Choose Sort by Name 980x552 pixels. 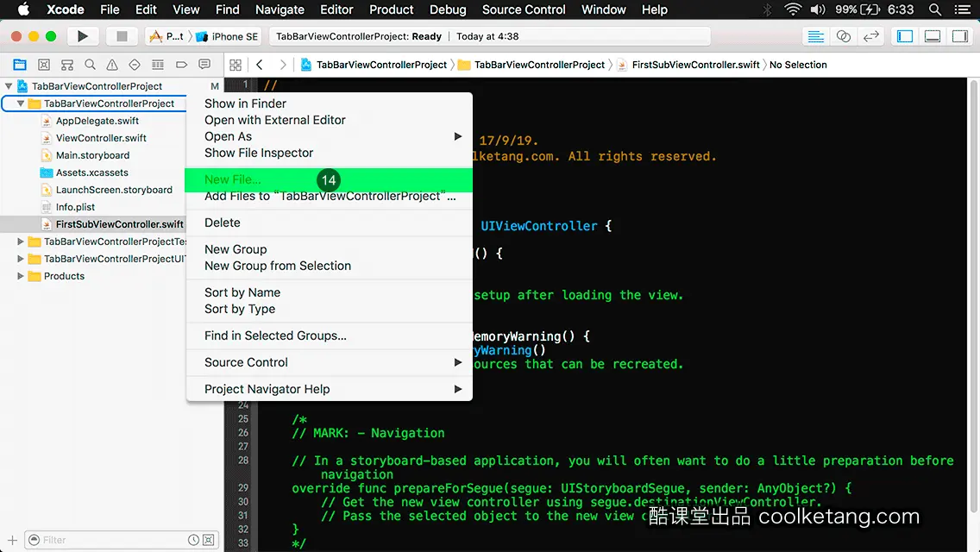330,292
